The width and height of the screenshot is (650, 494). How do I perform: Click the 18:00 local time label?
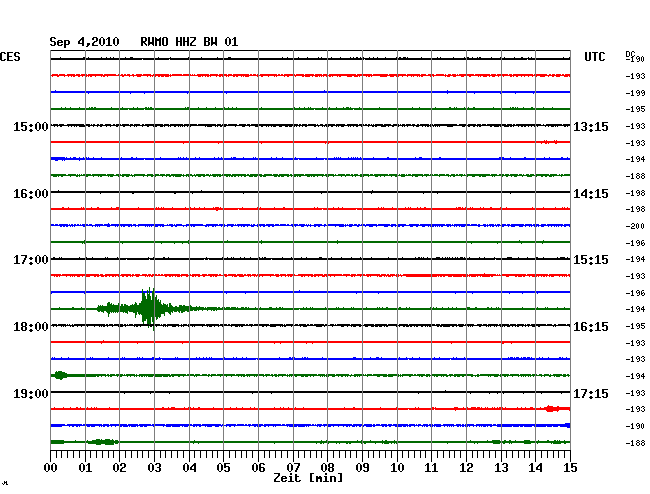(x=31, y=327)
